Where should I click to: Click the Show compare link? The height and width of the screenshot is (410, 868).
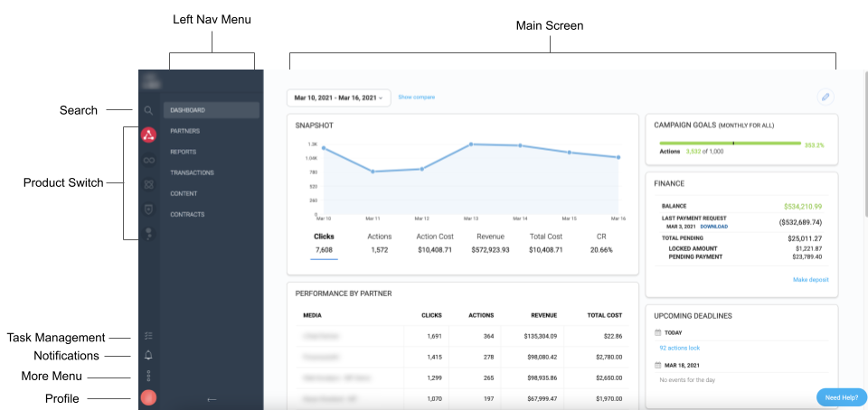coord(416,97)
